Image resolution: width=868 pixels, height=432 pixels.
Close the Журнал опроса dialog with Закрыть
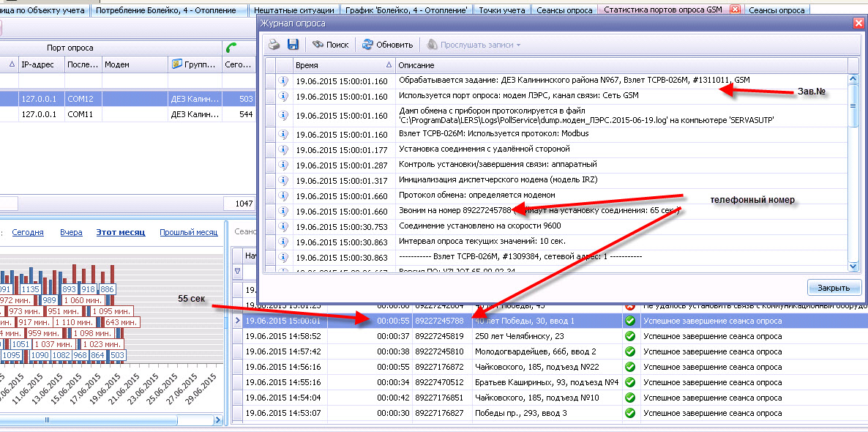[834, 288]
